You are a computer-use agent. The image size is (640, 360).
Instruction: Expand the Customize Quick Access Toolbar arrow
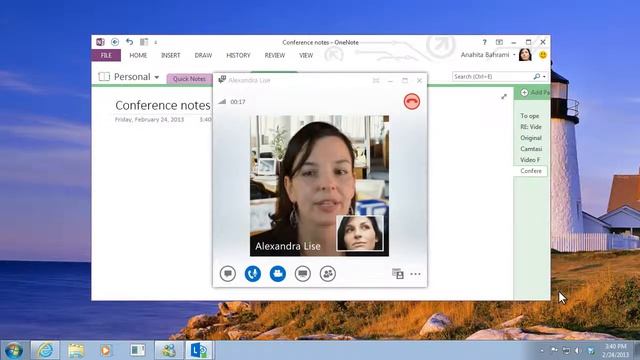tap(156, 42)
